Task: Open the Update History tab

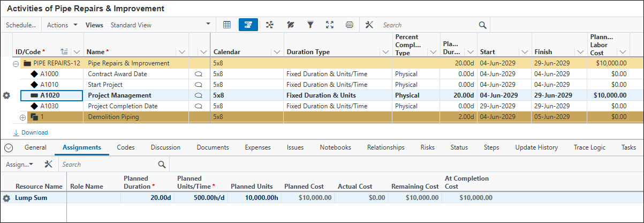Action: tap(536, 147)
